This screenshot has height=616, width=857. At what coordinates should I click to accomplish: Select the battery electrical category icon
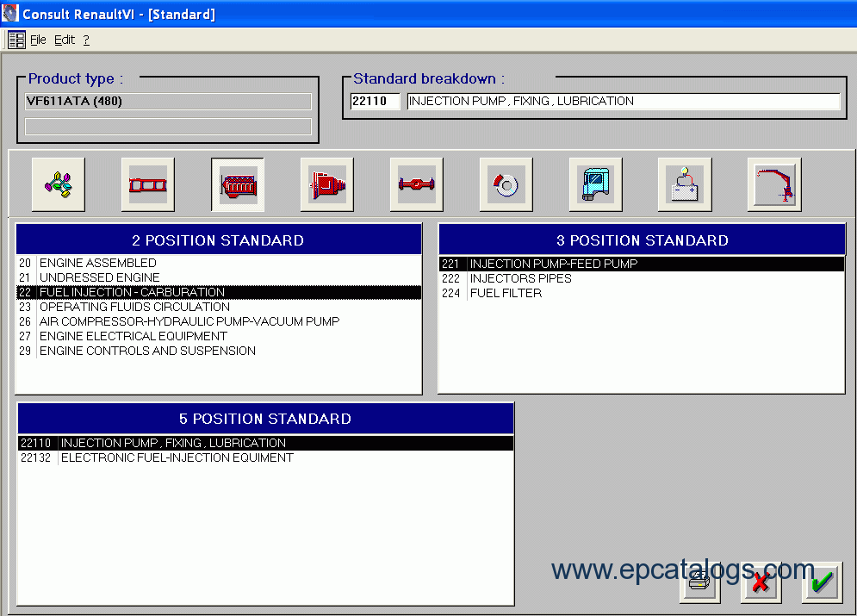(686, 184)
